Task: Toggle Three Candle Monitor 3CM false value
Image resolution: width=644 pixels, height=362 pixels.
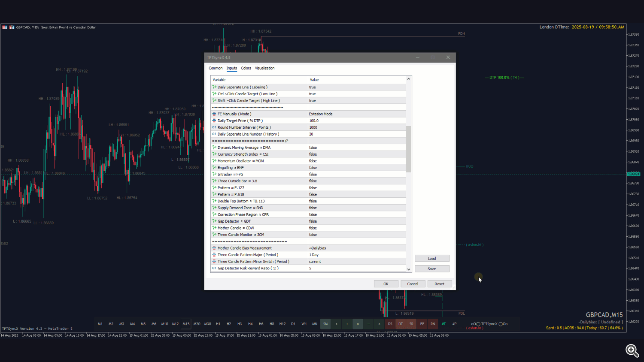Action: point(357,235)
